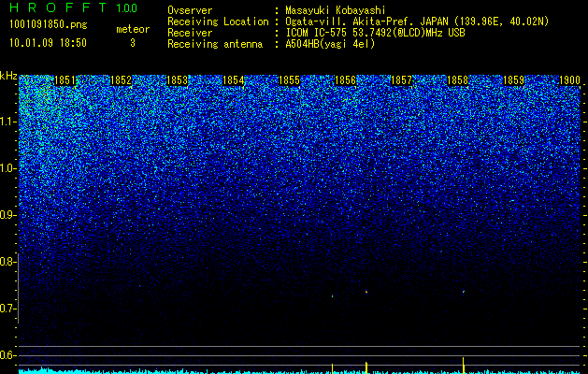Click the 1853 time marker
The width and height of the screenshot is (588, 374).
(x=177, y=80)
